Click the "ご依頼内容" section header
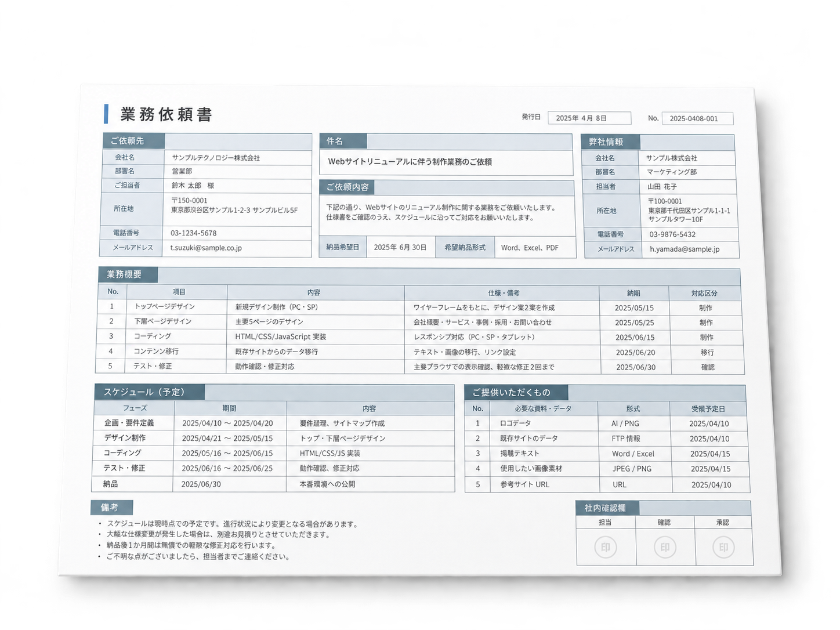The image size is (840, 630). click(x=347, y=187)
